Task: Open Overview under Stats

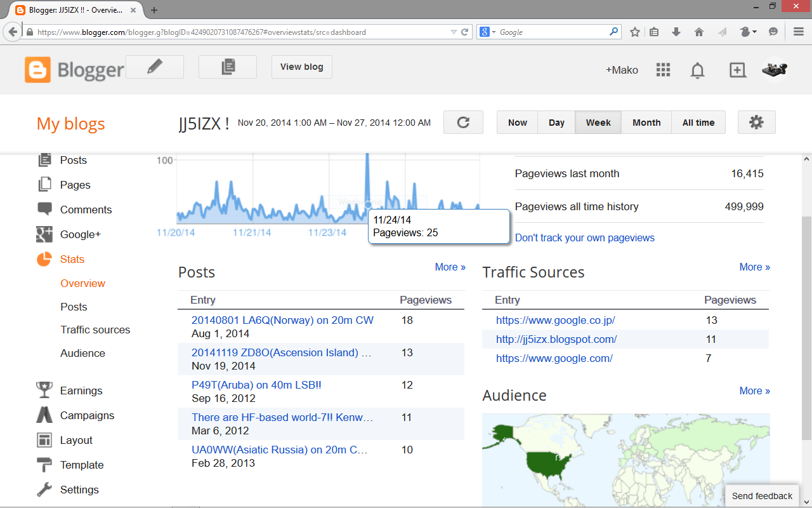Action: click(83, 283)
